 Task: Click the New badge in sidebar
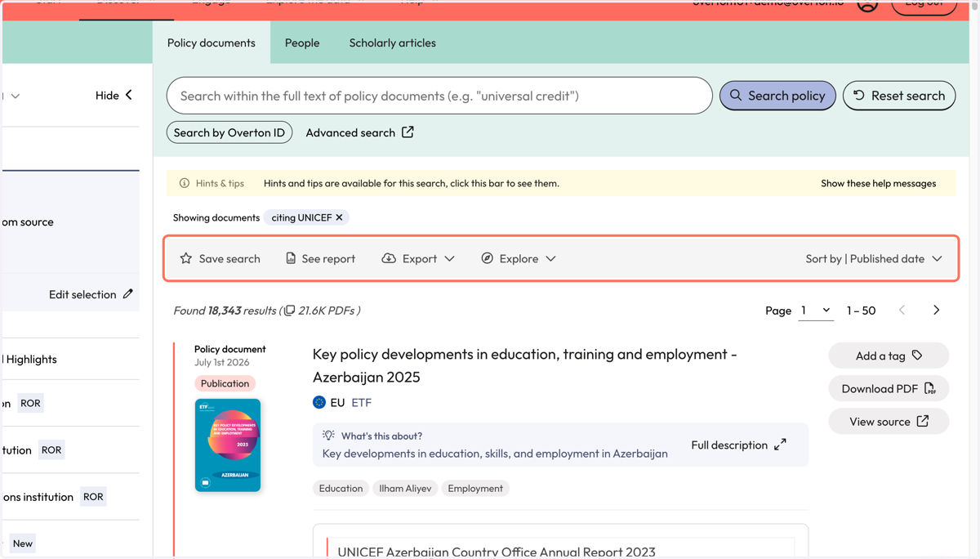pyautogui.click(x=23, y=543)
